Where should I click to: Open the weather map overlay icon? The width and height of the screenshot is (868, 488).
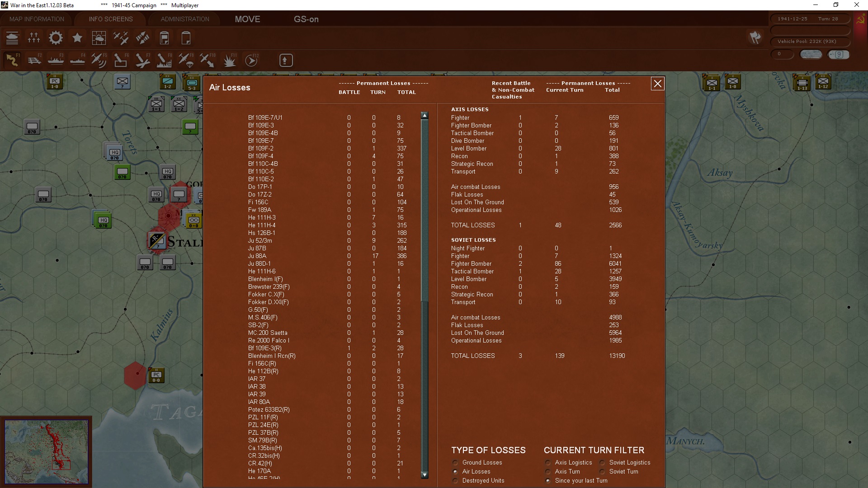pos(99,38)
